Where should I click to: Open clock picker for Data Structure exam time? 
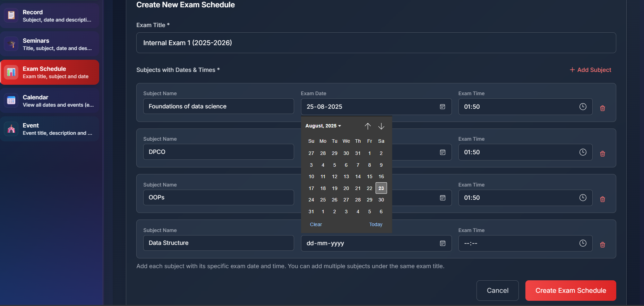tap(583, 243)
